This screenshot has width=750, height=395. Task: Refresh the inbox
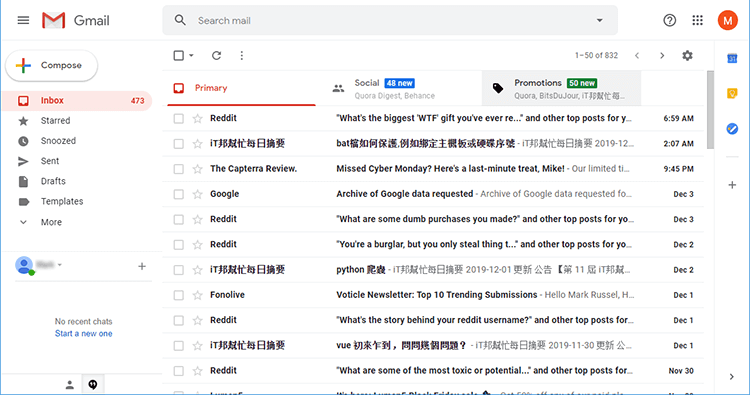click(x=217, y=55)
